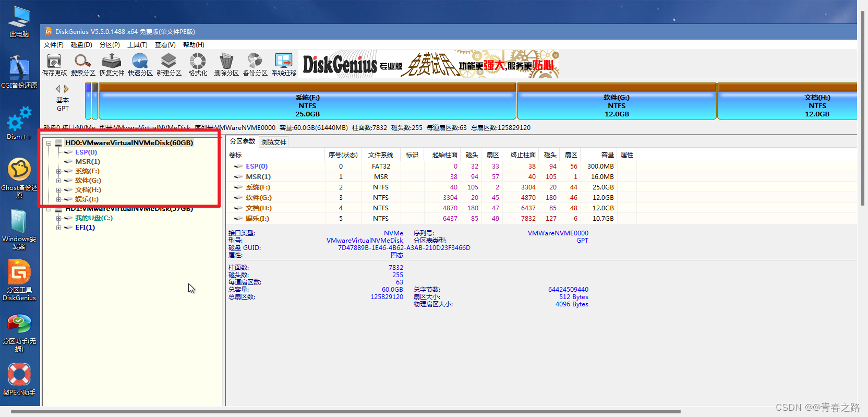Go to previous disk with left arrow
The width and height of the screenshot is (868, 417).
pyautogui.click(x=58, y=89)
